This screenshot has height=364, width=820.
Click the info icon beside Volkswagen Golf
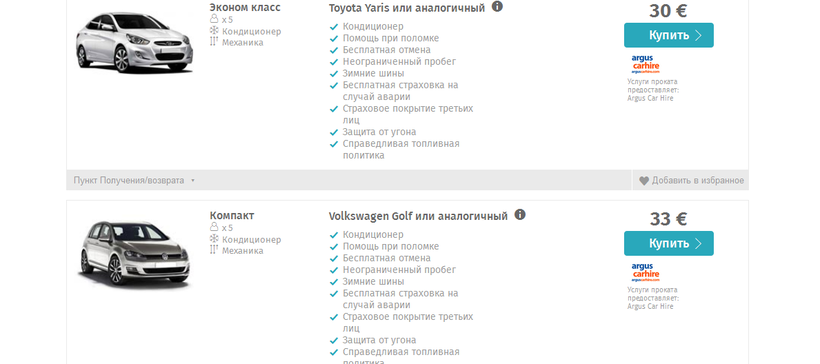(520, 215)
